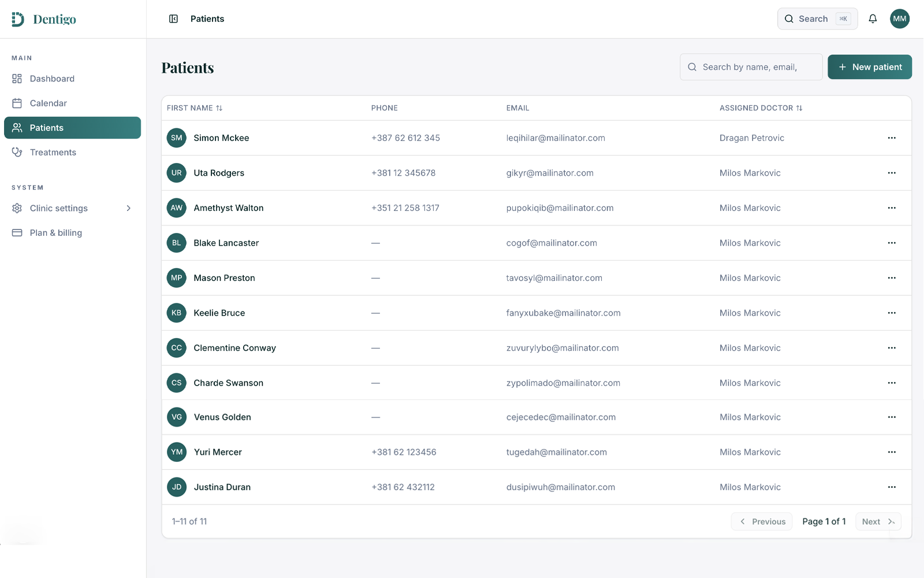The height and width of the screenshot is (578, 924).
Task: Open row actions for Blake Lancaster
Action: pyautogui.click(x=892, y=243)
